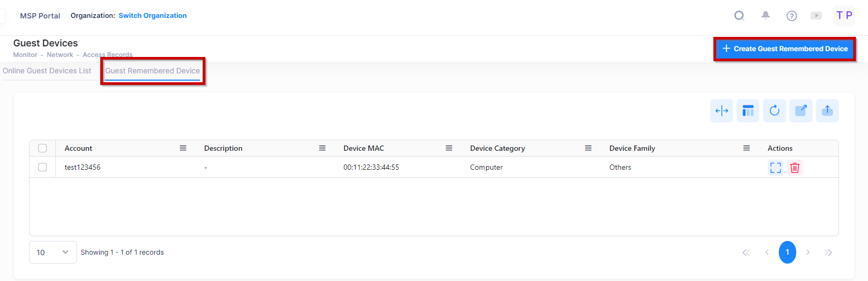868x281 pixels.
Task: Open the help question mark icon
Action: (x=791, y=16)
